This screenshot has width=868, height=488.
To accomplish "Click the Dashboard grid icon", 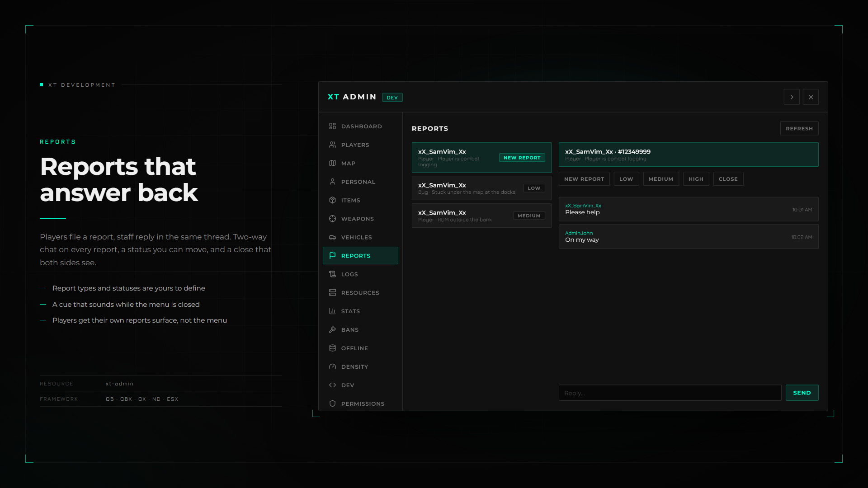I will (x=332, y=126).
